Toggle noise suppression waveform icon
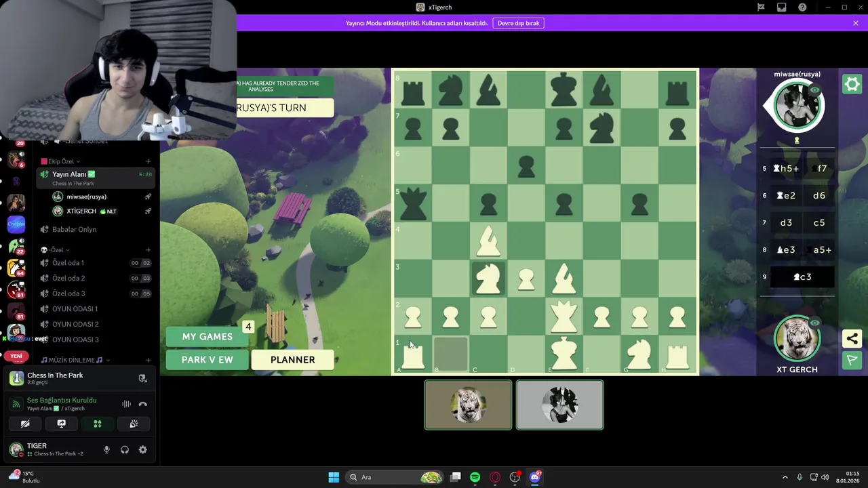This screenshot has width=868, height=488. (x=126, y=404)
